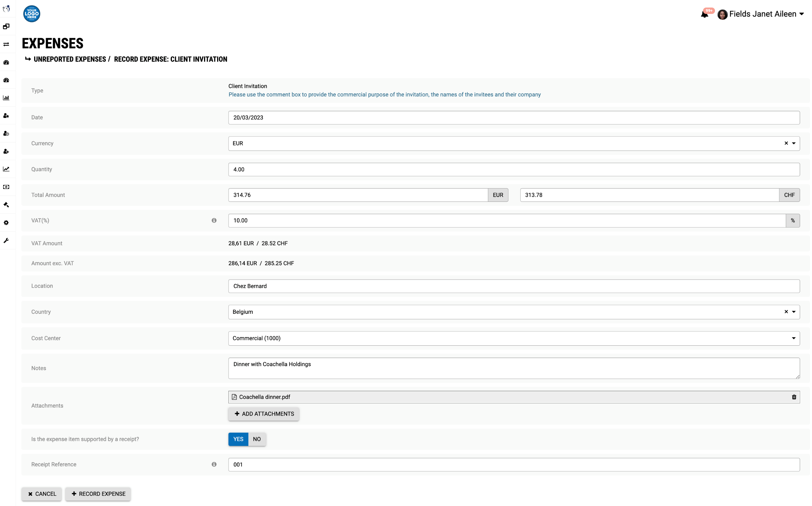Open the Cost Center dropdown
This screenshot has height=506, width=812.
(514, 338)
